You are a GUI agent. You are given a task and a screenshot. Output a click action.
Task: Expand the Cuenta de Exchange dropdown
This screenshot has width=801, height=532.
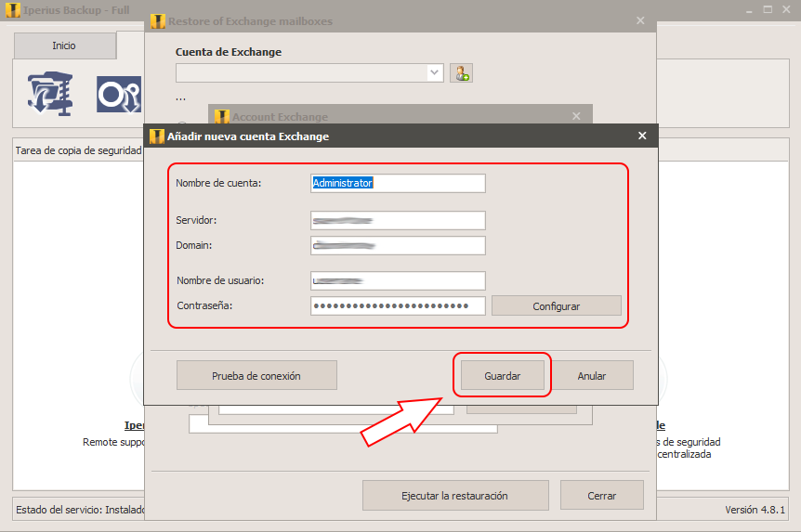pos(434,73)
